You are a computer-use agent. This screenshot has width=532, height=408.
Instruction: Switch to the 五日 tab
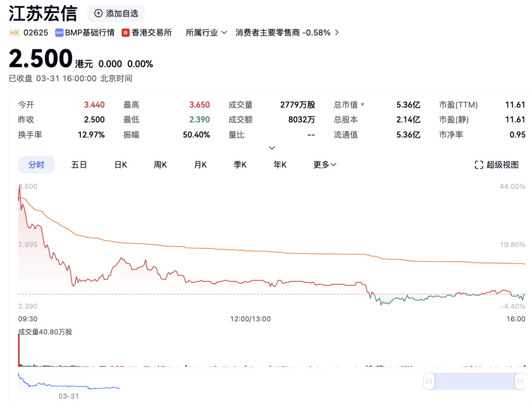pyautogui.click(x=79, y=165)
